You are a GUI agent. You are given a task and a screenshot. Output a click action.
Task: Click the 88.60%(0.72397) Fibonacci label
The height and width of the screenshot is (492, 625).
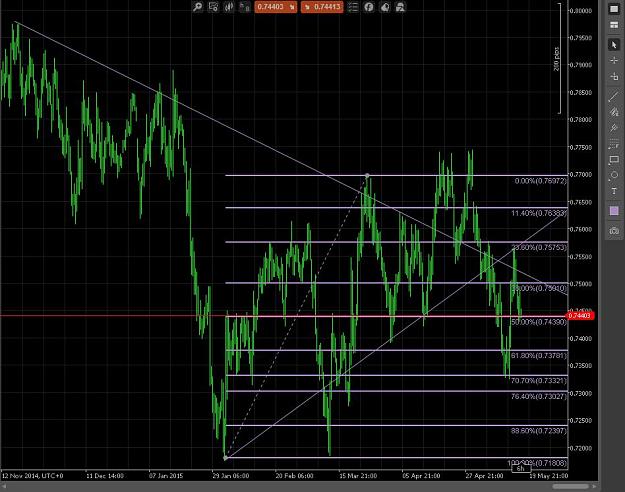click(x=539, y=431)
